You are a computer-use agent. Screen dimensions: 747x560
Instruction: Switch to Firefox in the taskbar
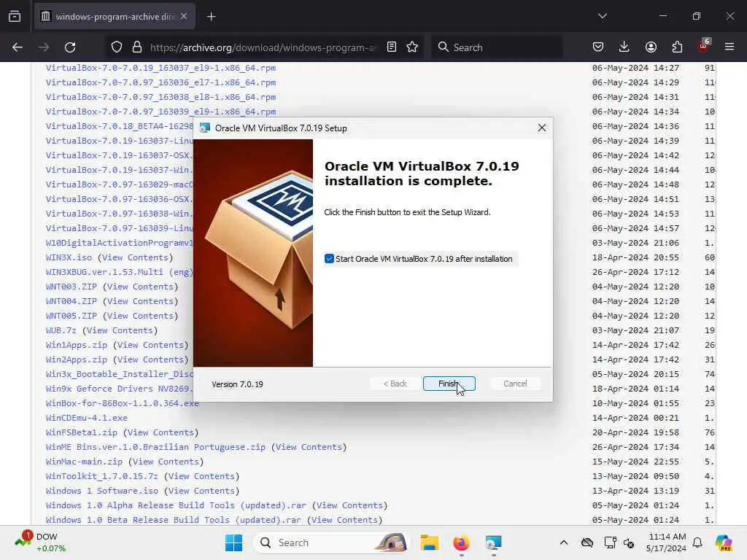point(461,542)
